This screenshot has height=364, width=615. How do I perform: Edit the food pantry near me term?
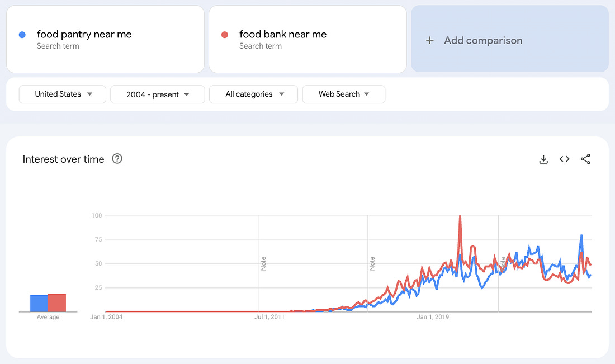84,35
